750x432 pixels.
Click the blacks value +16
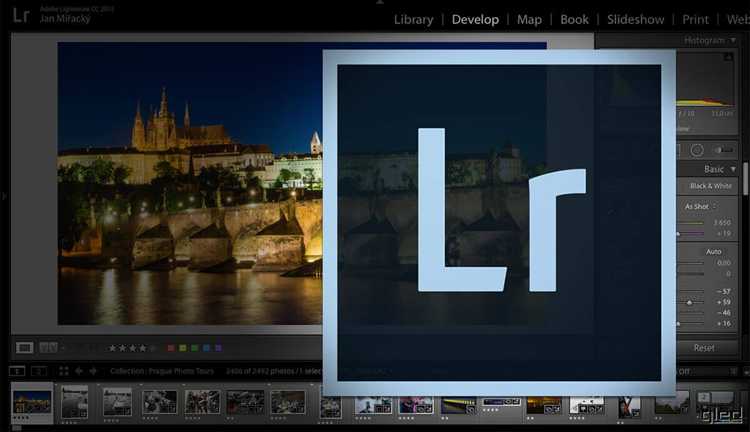pyautogui.click(x=723, y=323)
